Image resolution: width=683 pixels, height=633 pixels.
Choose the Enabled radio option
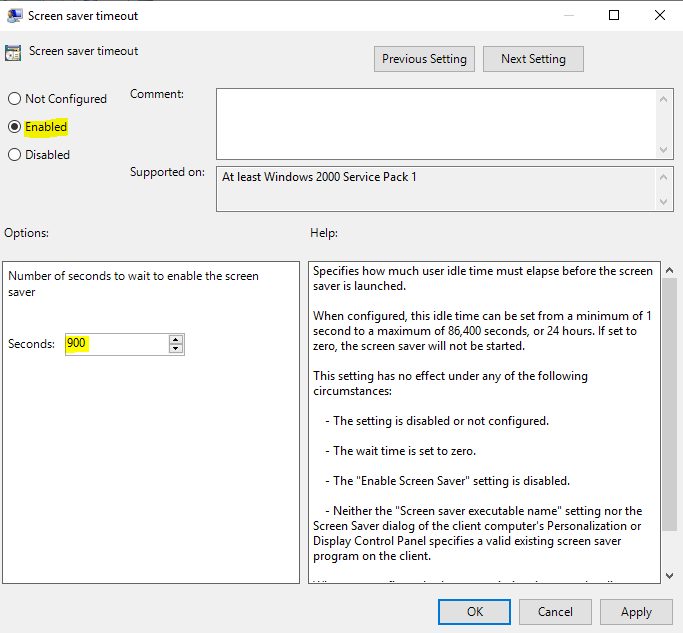(14, 127)
